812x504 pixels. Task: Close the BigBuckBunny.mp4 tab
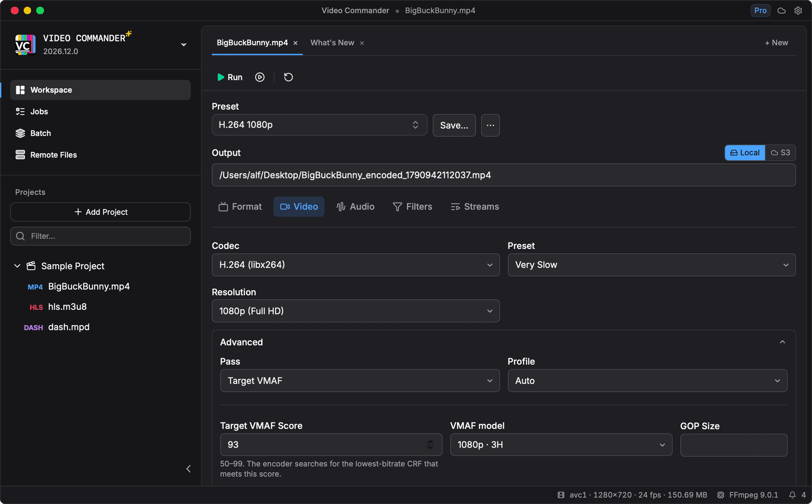click(296, 43)
